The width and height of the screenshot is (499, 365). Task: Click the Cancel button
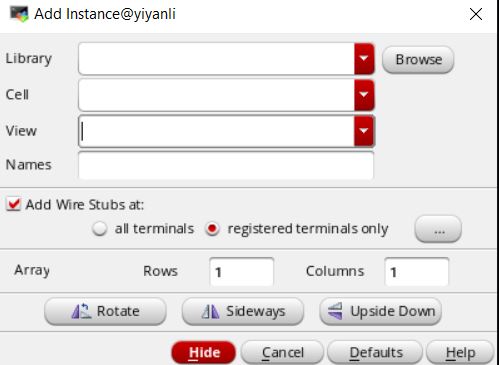click(x=282, y=352)
